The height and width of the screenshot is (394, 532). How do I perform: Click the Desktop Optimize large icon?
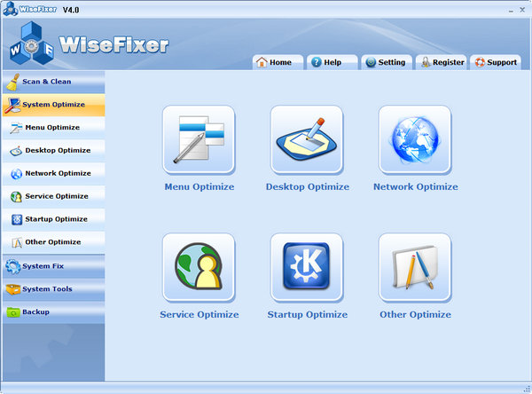(307, 139)
